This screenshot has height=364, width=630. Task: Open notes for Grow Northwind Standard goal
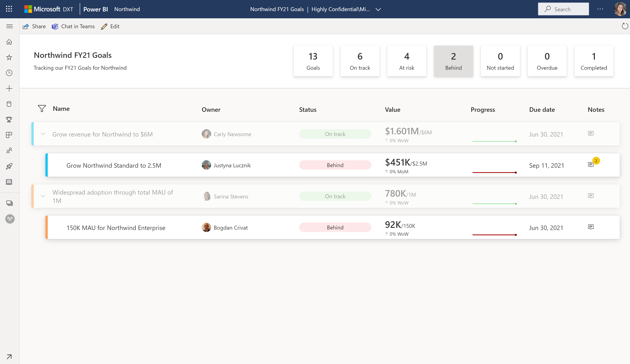tap(591, 165)
